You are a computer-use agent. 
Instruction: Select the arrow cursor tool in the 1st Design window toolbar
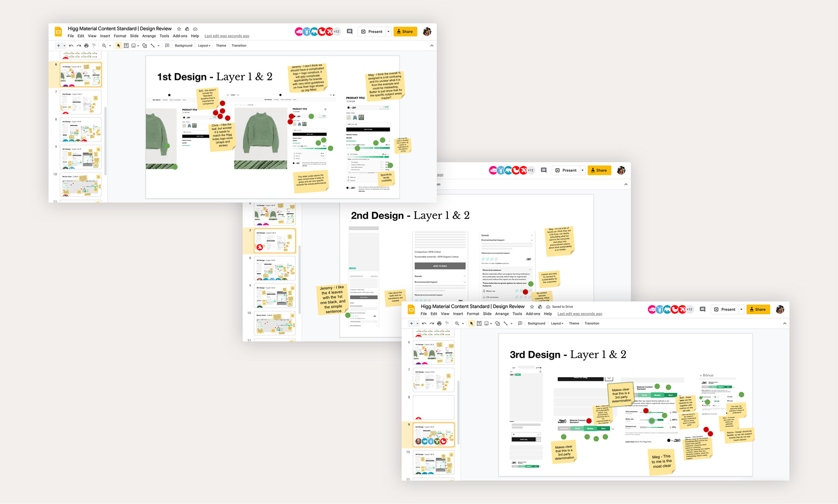coord(118,45)
